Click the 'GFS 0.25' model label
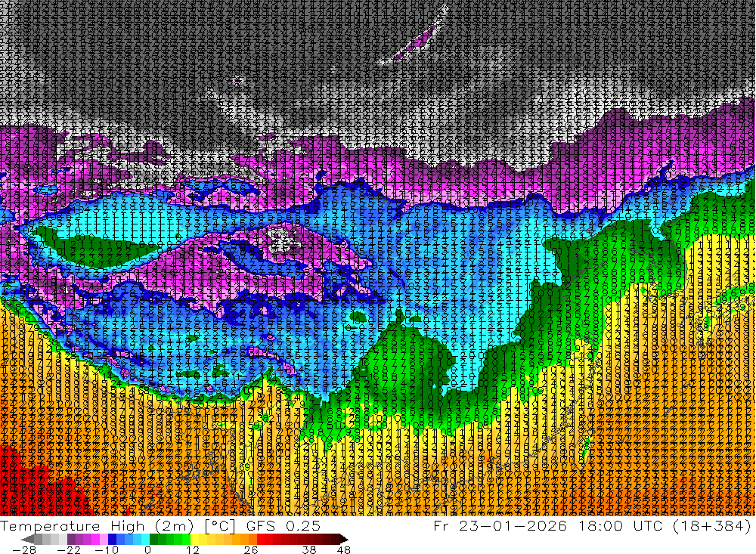 [283, 526]
